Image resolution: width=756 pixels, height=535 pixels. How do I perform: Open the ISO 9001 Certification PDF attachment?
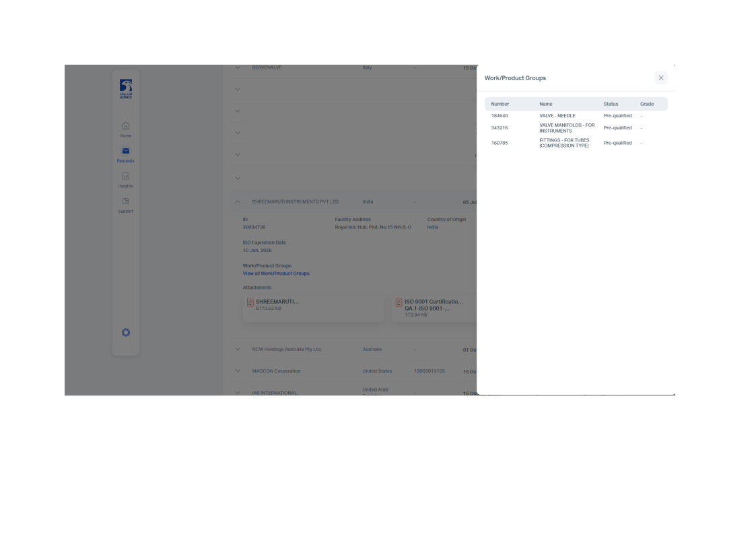(x=399, y=303)
